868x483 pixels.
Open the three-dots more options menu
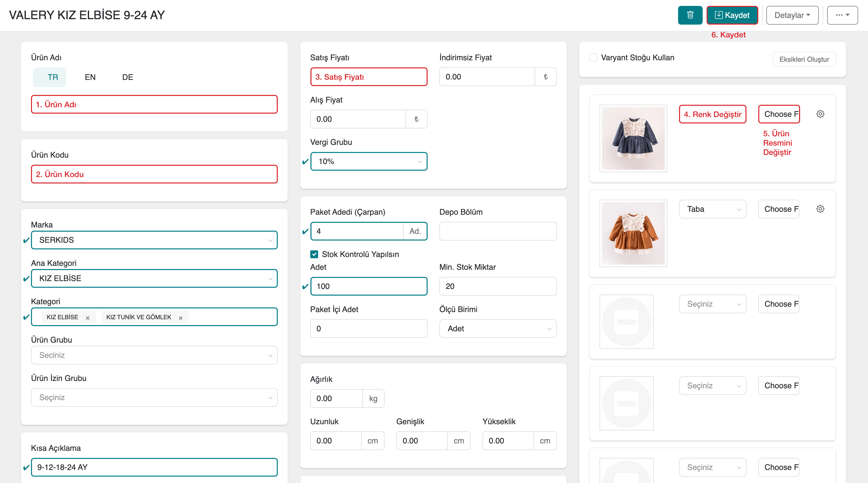842,15
